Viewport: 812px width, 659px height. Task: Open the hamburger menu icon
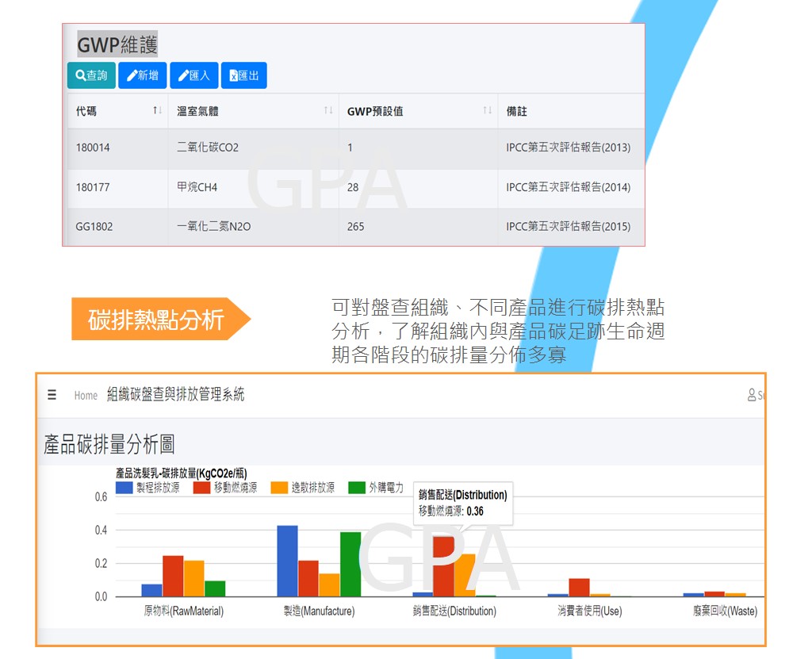52,395
